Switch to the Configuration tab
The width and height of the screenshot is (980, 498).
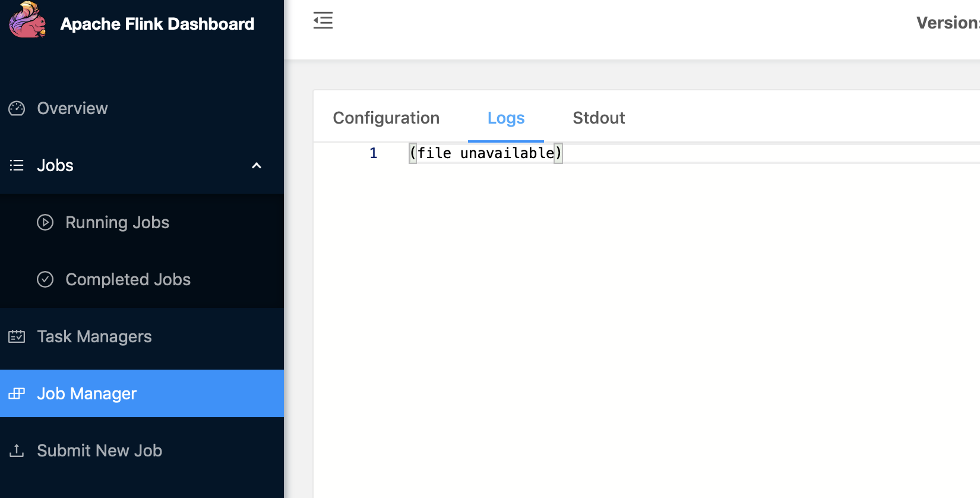pos(386,118)
